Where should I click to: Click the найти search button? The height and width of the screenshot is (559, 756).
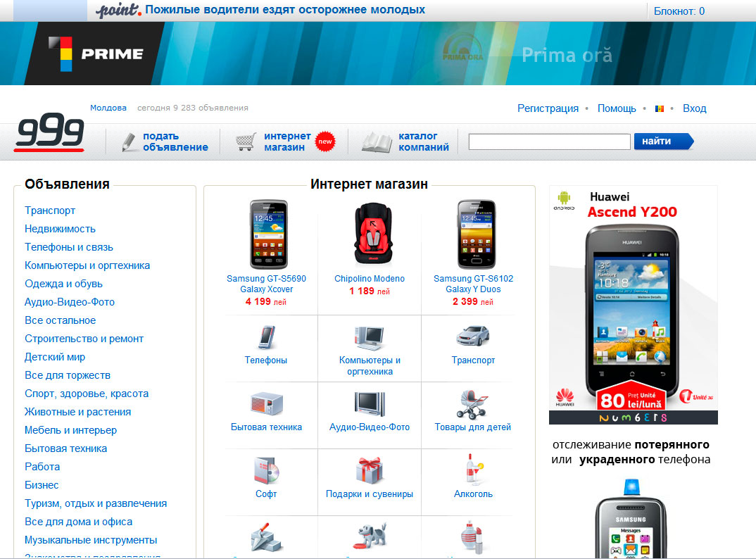point(663,142)
